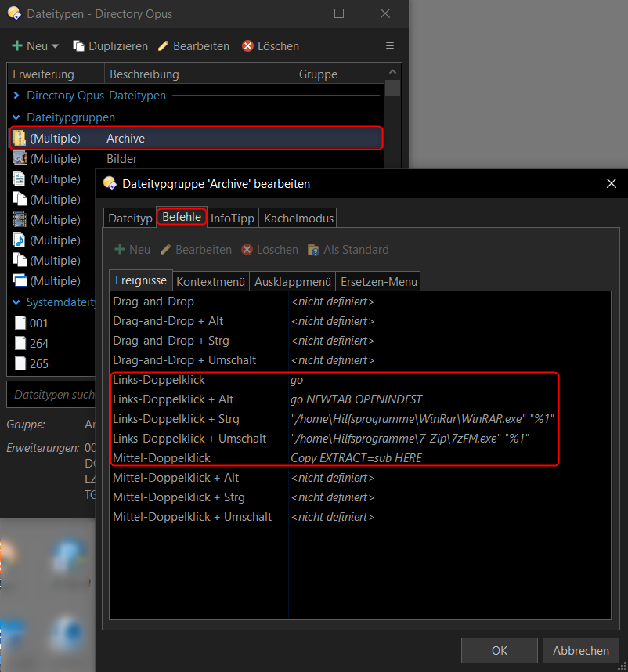
Task: Switch to the InfoTipp tab
Action: pyautogui.click(x=233, y=219)
